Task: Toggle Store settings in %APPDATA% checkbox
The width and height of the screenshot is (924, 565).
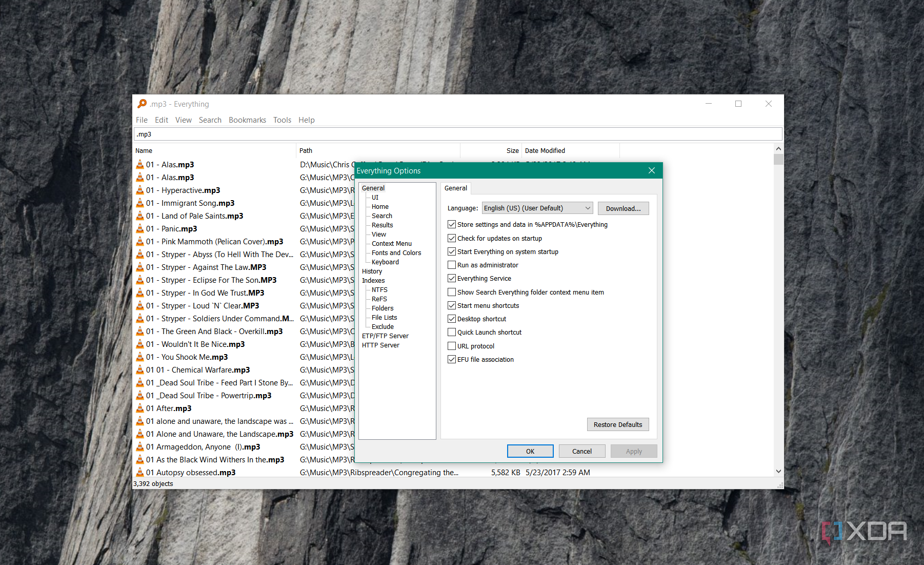Action: pos(452,224)
